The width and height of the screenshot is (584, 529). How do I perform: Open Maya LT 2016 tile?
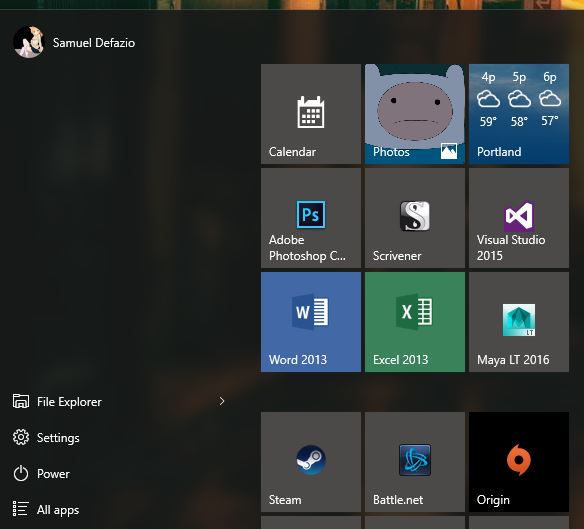519,322
